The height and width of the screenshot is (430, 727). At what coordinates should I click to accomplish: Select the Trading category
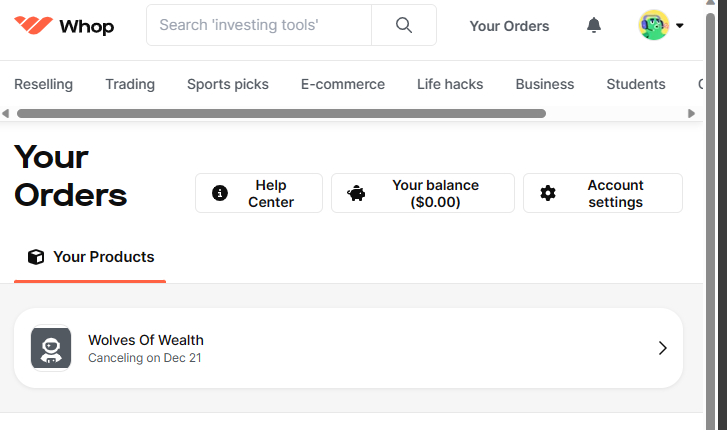point(130,84)
